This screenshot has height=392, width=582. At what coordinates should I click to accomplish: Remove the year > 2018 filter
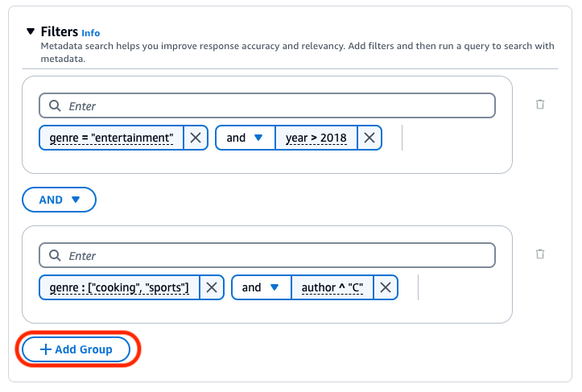pos(369,138)
